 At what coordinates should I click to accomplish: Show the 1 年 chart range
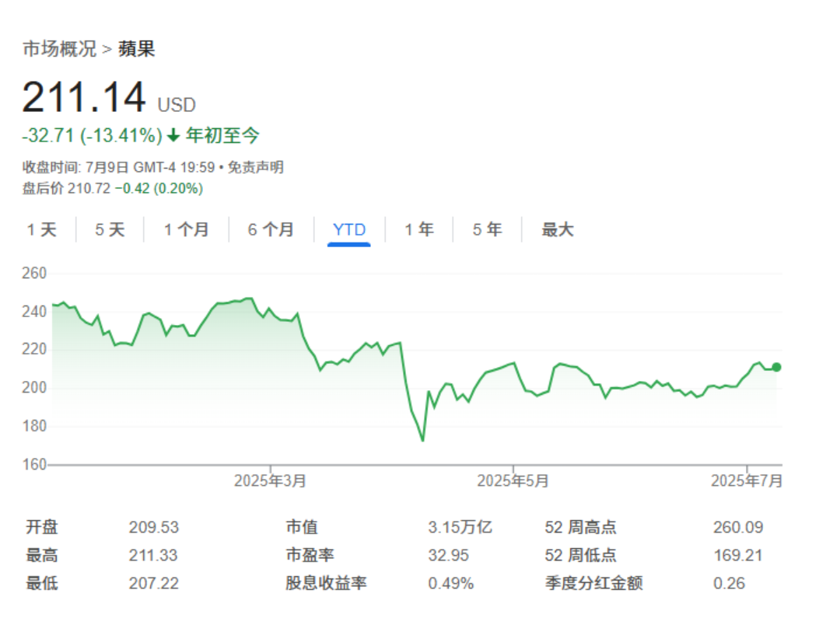point(419,230)
